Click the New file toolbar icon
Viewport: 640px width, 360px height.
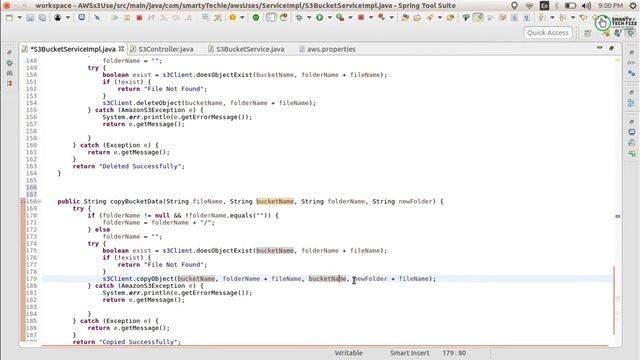(9, 18)
